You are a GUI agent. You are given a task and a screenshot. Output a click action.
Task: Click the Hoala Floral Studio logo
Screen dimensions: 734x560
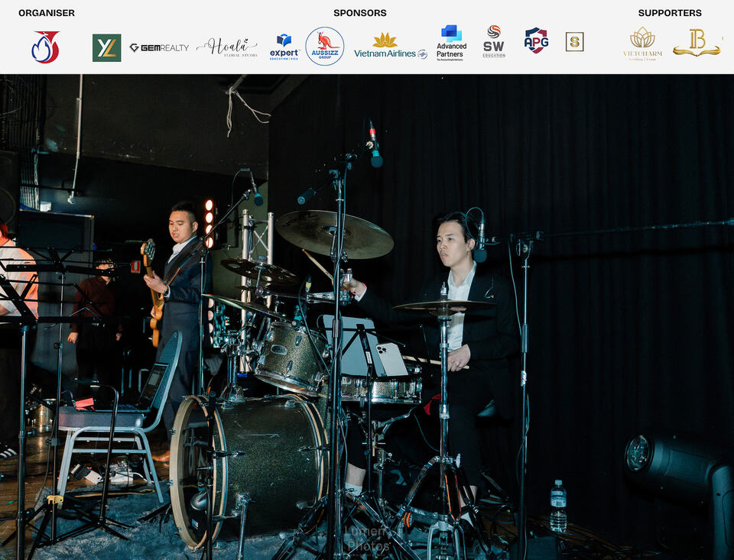point(227,47)
